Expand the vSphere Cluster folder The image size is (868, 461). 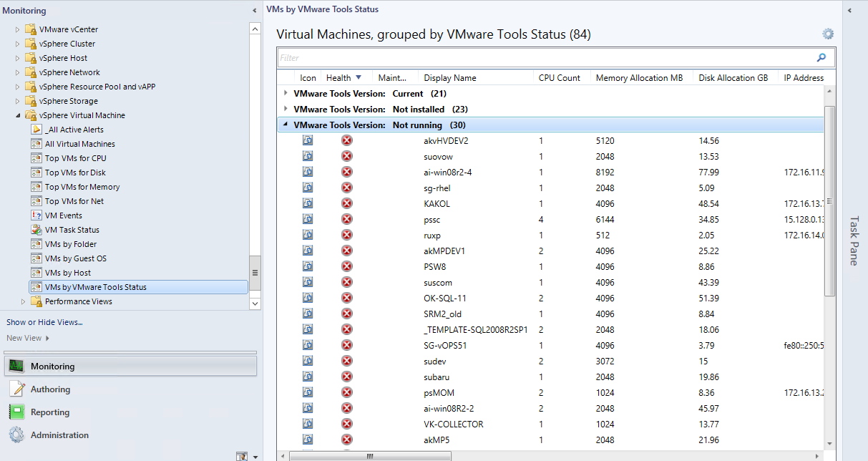tap(18, 44)
